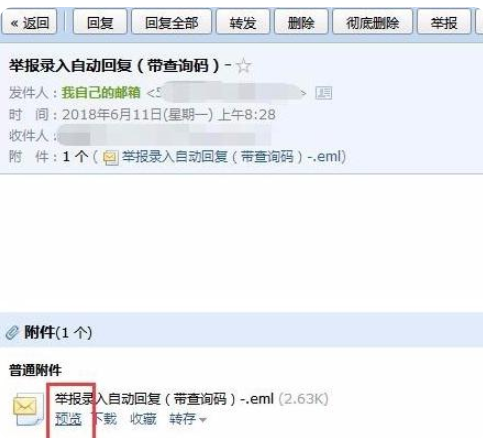The height and width of the screenshot is (438, 483).
Task: Click the attachment filename in 普通附件 list
Action: (x=164, y=399)
